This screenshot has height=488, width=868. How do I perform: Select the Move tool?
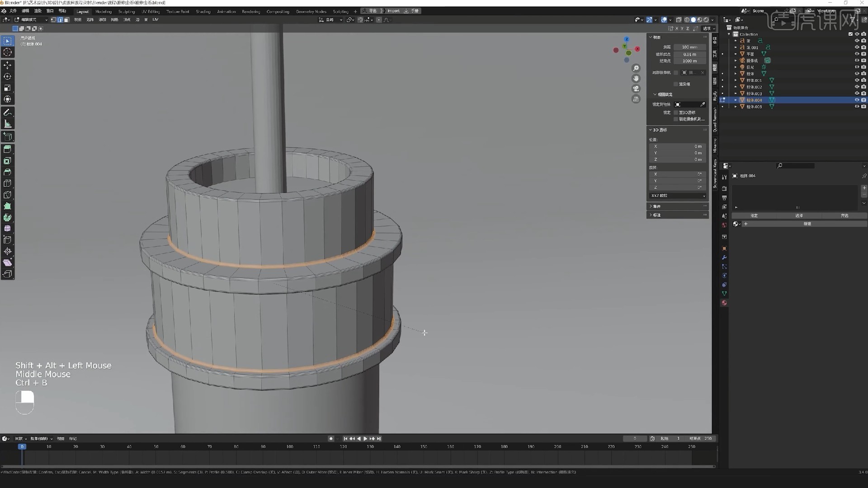coord(7,66)
